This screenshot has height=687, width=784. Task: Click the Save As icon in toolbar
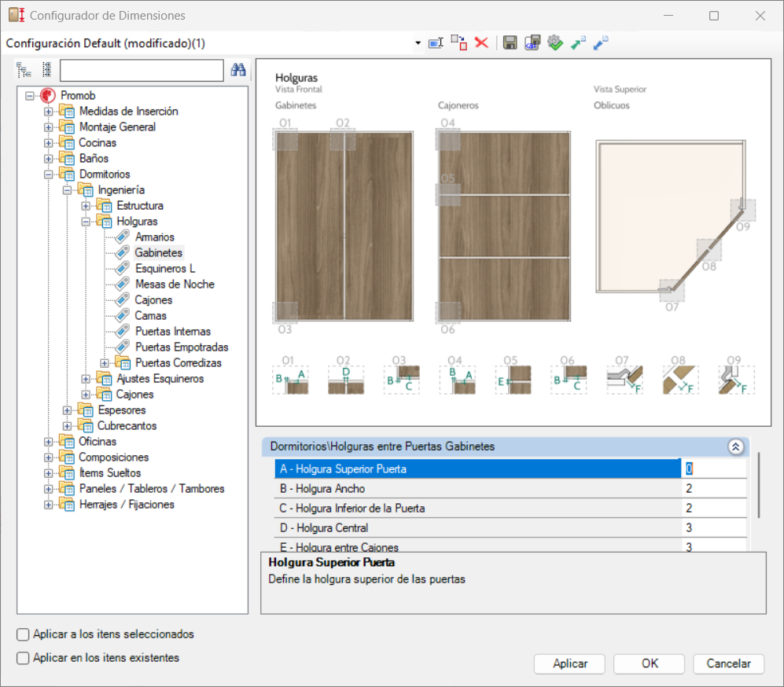click(x=532, y=42)
